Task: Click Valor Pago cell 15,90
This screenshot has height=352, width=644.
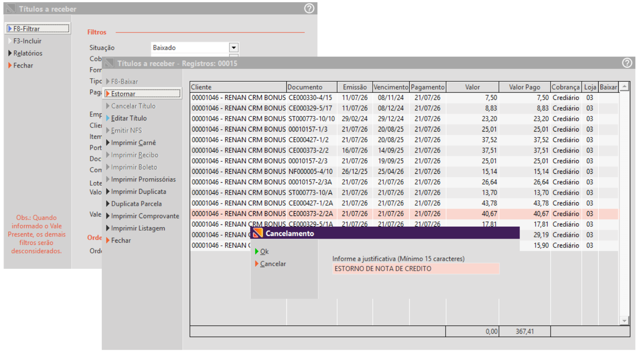Action: click(x=535, y=245)
